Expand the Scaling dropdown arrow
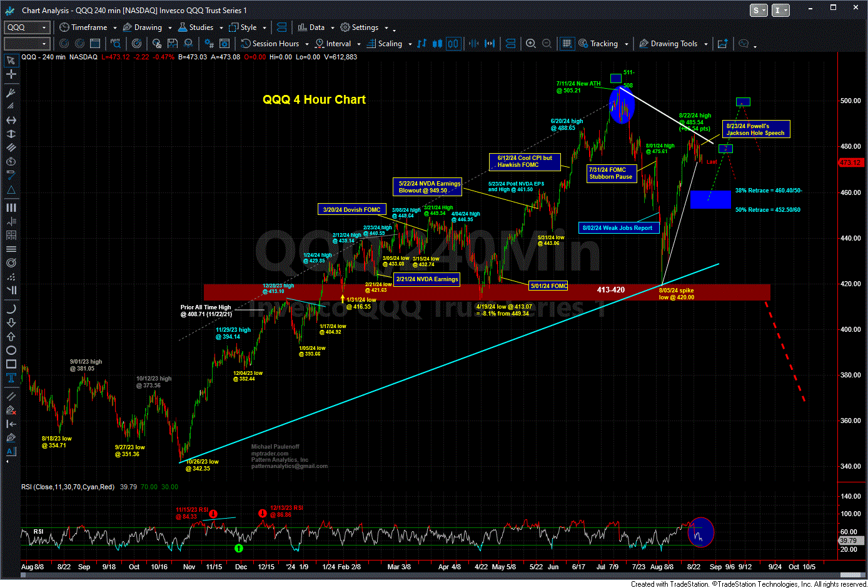This screenshot has height=588, width=868. 410,44
